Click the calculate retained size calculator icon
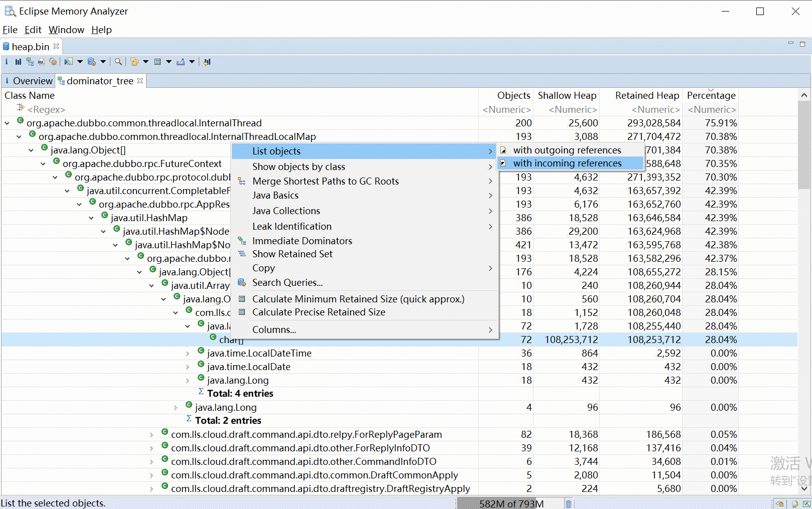 (158, 62)
